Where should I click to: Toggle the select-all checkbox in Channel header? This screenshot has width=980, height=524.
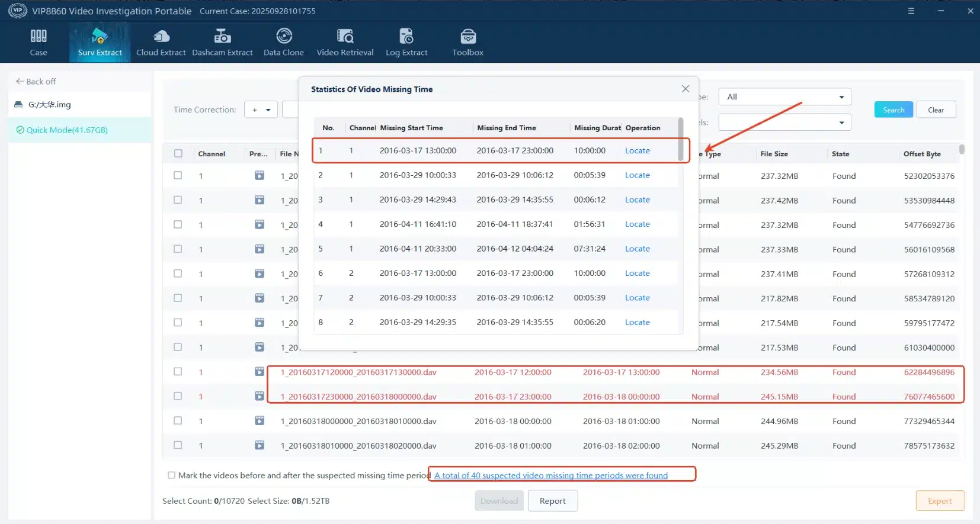point(178,153)
